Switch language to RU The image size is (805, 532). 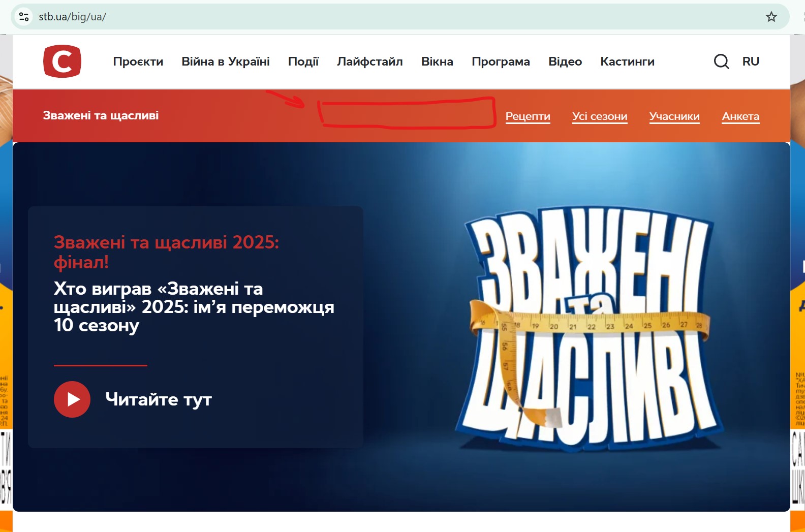coord(751,61)
